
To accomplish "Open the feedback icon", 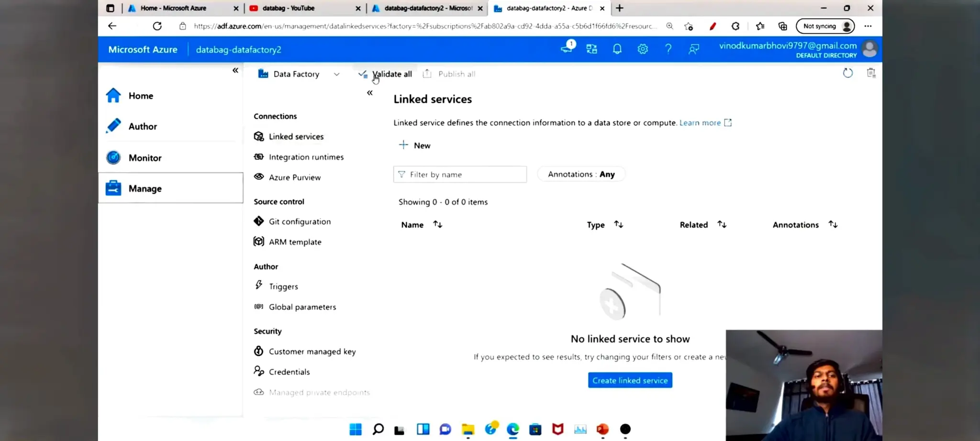I will pyautogui.click(x=693, y=49).
